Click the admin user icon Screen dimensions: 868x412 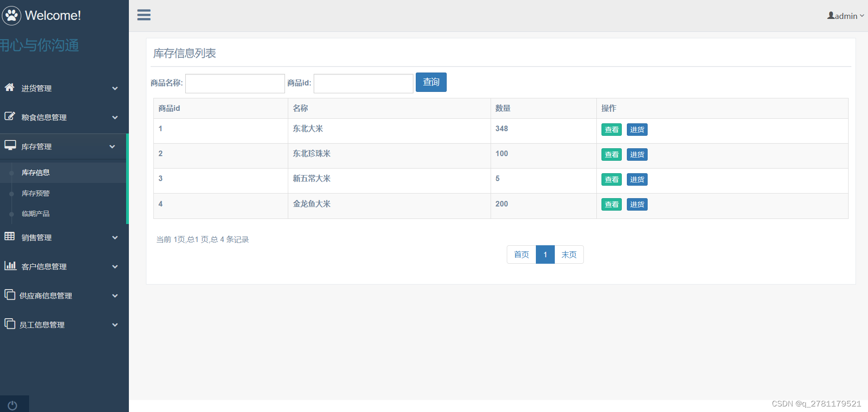pyautogui.click(x=831, y=15)
